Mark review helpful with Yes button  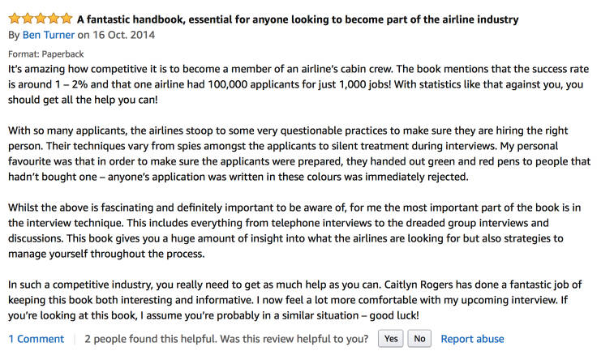click(390, 339)
